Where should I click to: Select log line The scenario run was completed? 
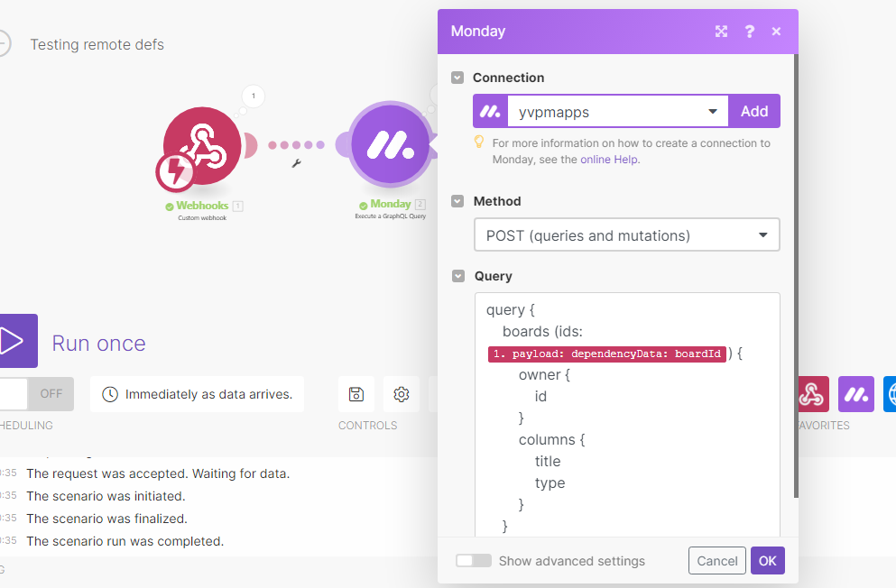point(125,541)
